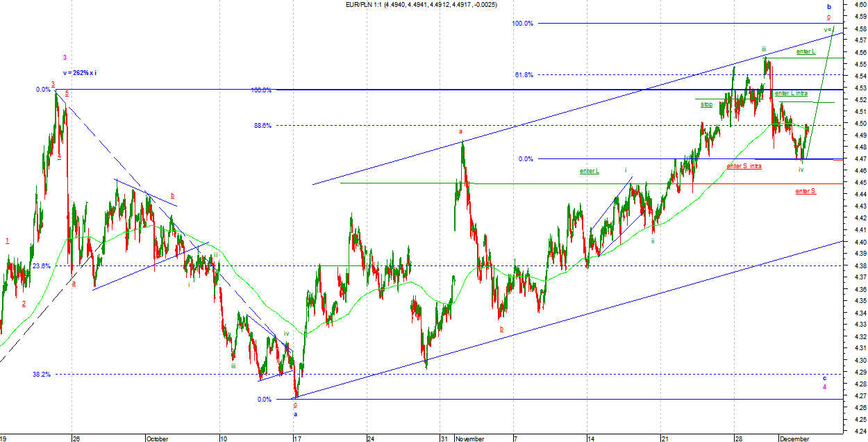Click the green 'v=' projection label
This screenshot has width=868, height=442.
[x=828, y=29]
